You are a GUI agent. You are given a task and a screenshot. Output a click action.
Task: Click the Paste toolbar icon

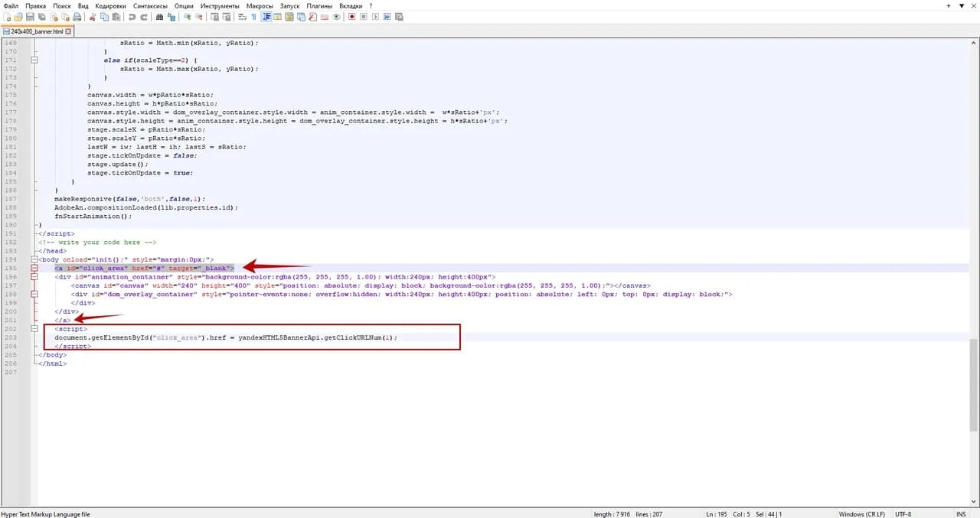(115, 17)
